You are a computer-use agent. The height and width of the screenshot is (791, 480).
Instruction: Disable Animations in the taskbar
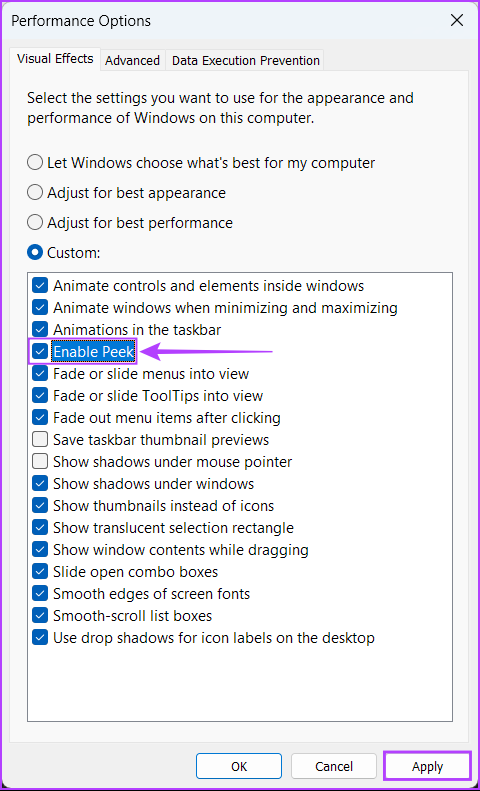point(40,330)
